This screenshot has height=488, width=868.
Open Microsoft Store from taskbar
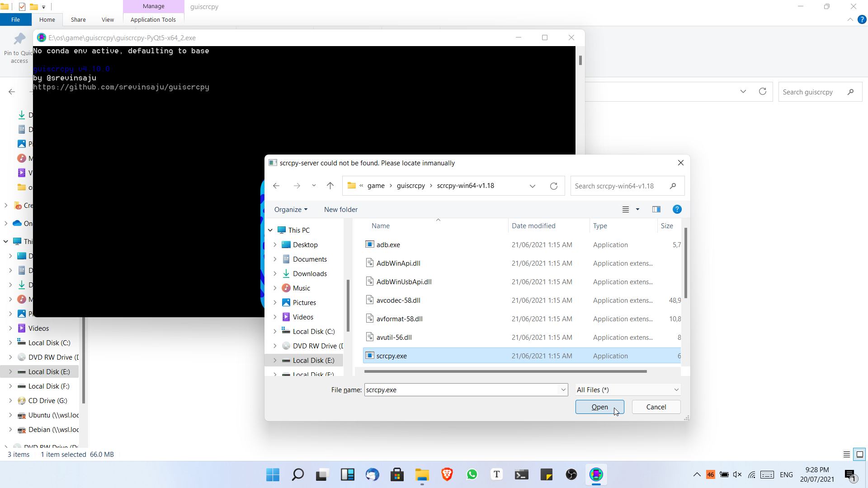(x=397, y=474)
